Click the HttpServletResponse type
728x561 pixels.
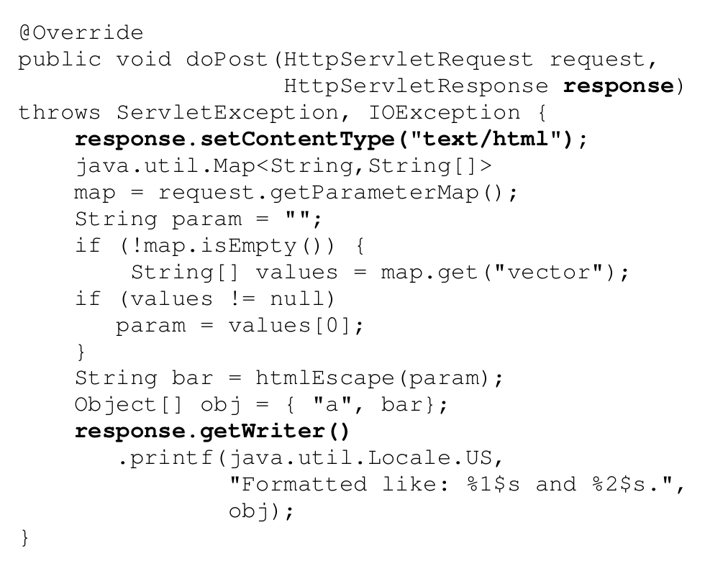click(x=416, y=86)
